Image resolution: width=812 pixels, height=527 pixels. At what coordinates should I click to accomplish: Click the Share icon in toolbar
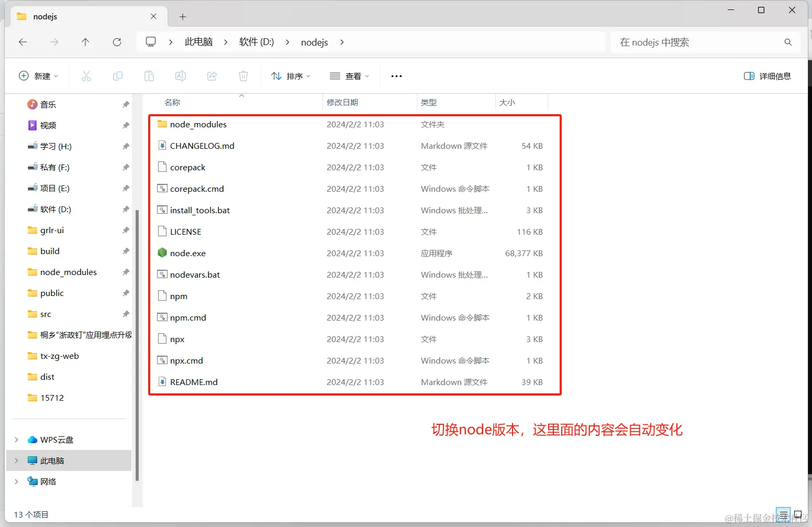click(x=212, y=76)
